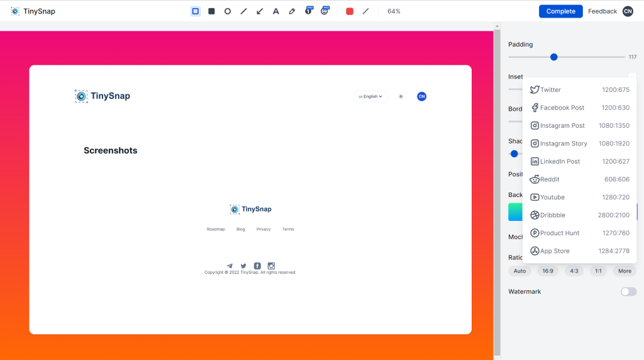Open the line stroke width selector
Image resolution: width=644 pixels, height=360 pixels.
point(365,11)
